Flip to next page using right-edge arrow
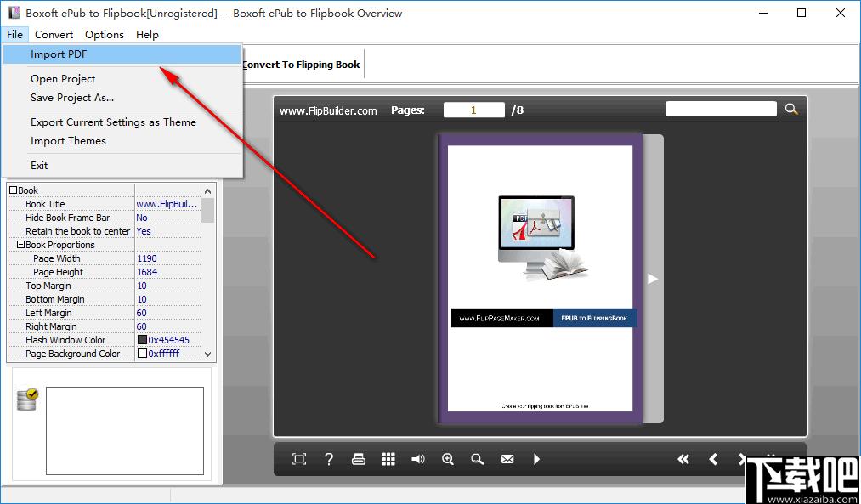861x504 pixels. [653, 279]
